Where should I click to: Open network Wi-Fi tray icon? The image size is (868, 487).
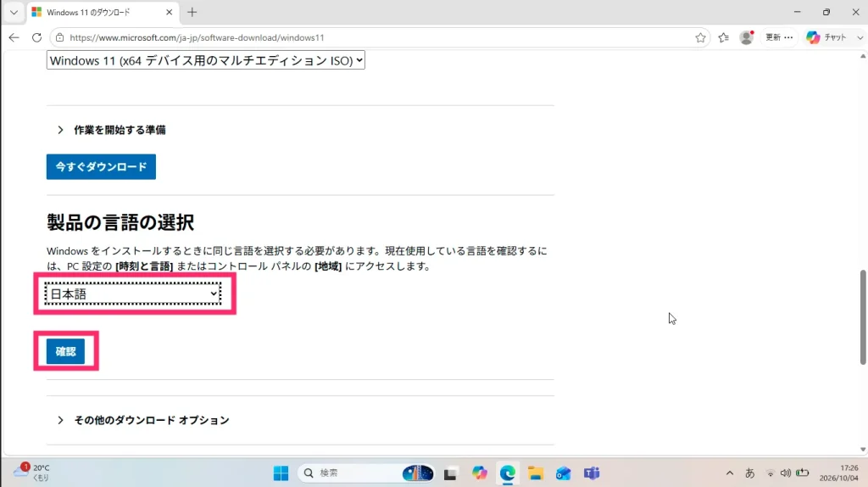(x=770, y=473)
